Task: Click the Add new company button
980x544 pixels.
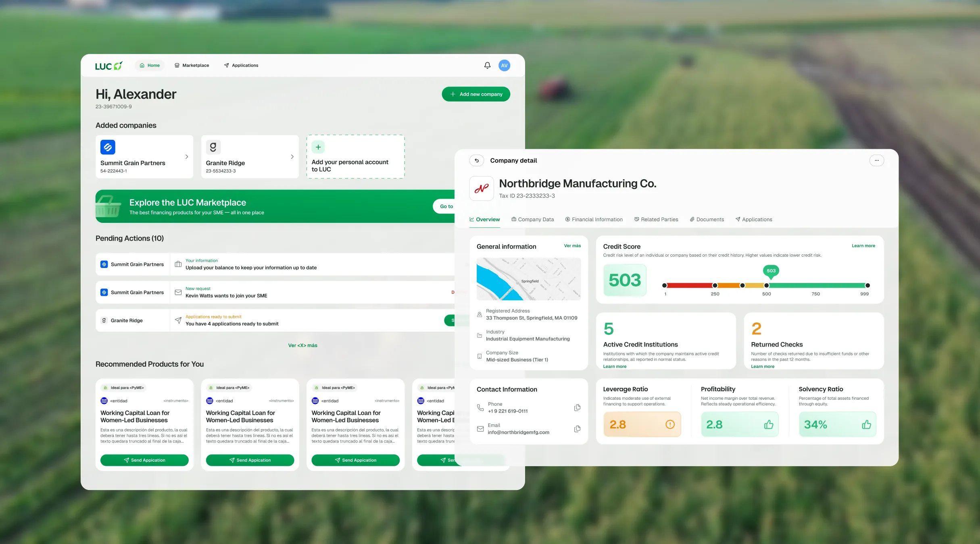Action: pyautogui.click(x=476, y=94)
